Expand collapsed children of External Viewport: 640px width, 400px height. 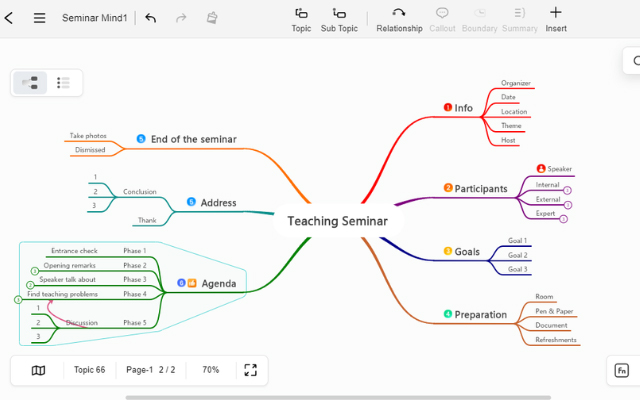pyautogui.click(x=568, y=205)
